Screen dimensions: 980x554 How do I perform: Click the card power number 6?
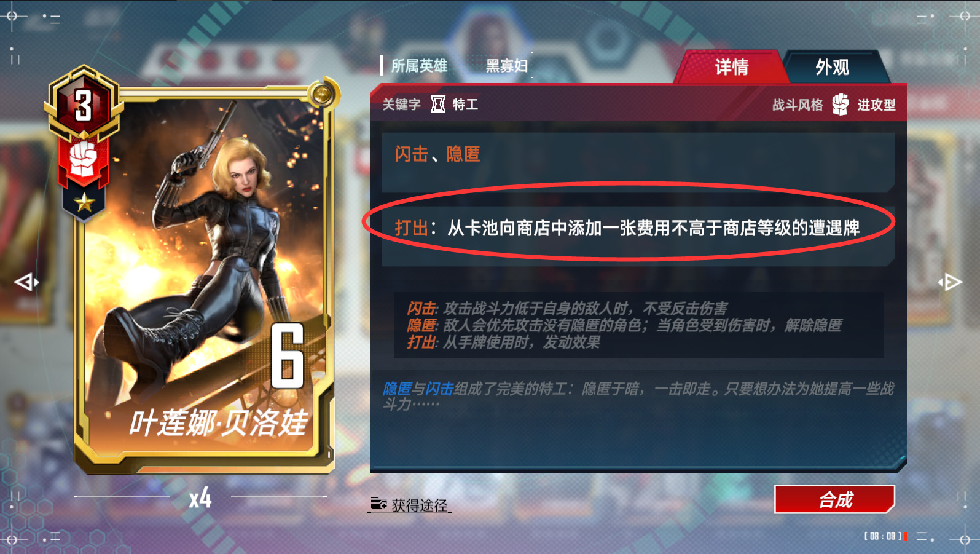pos(287,355)
